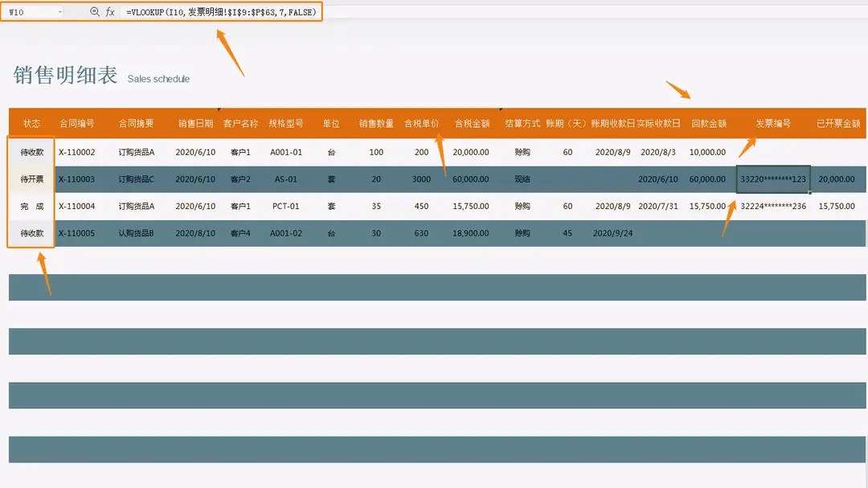Click contract number X-110004

(x=77, y=206)
